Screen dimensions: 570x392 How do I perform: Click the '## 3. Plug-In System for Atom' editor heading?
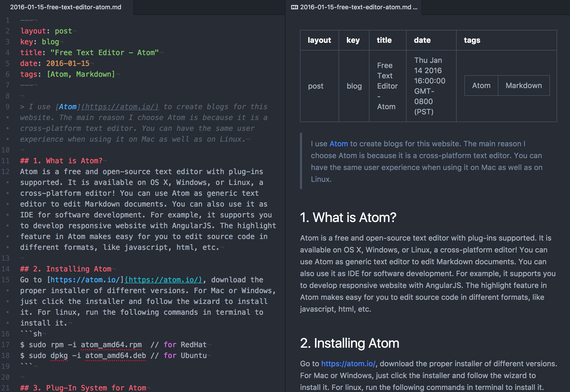tap(83, 388)
